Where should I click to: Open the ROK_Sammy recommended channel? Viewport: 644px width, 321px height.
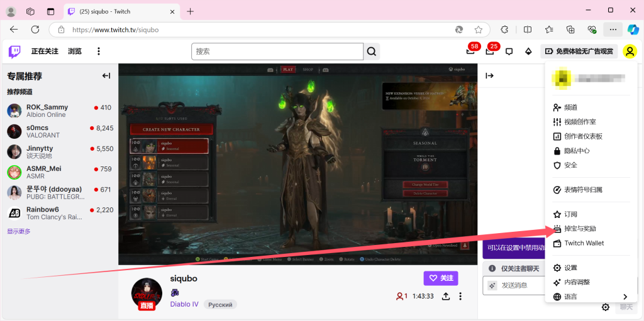[x=59, y=111]
